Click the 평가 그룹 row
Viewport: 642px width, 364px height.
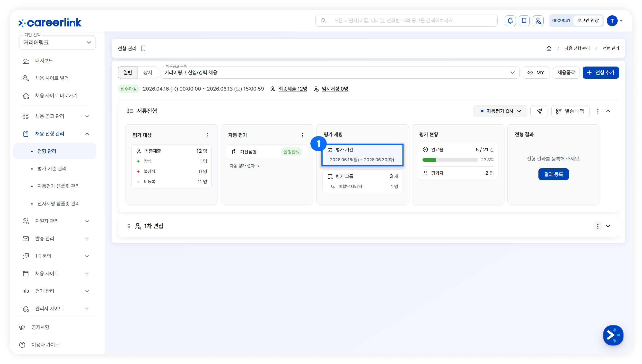coord(362,176)
